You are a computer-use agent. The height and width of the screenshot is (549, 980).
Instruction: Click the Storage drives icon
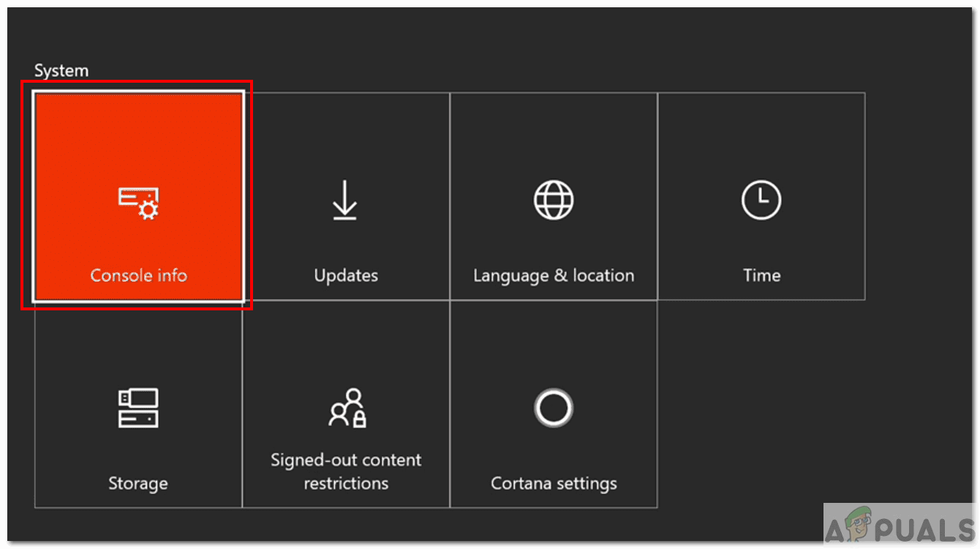pos(138,408)
